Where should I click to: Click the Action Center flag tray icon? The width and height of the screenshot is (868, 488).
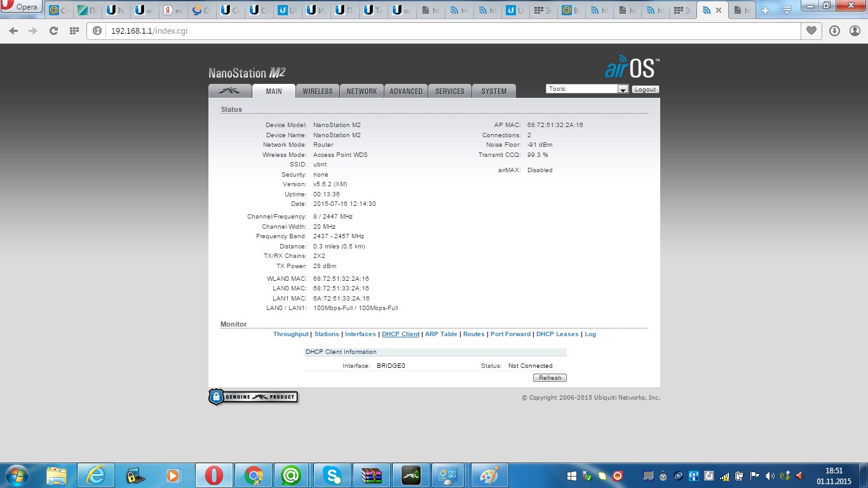point(755,475)
